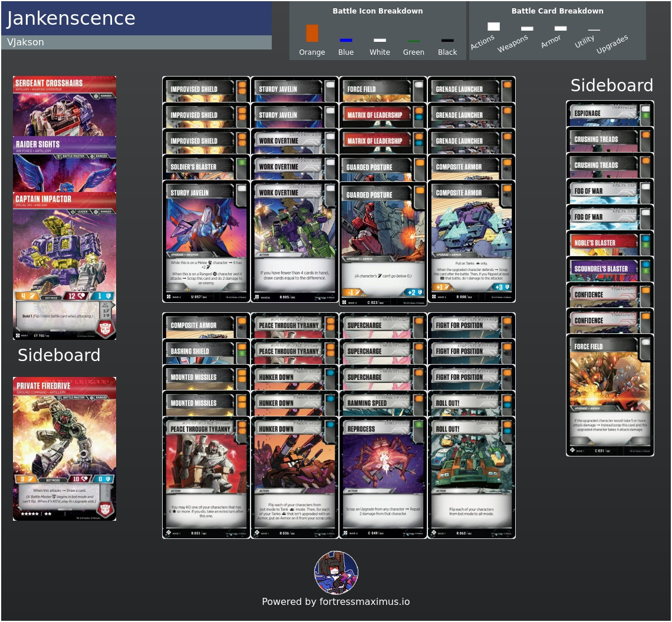
Task: Click the Black bar in Battle Icon Breakdown
Action: pyautogui.click(x=447, y=41)
